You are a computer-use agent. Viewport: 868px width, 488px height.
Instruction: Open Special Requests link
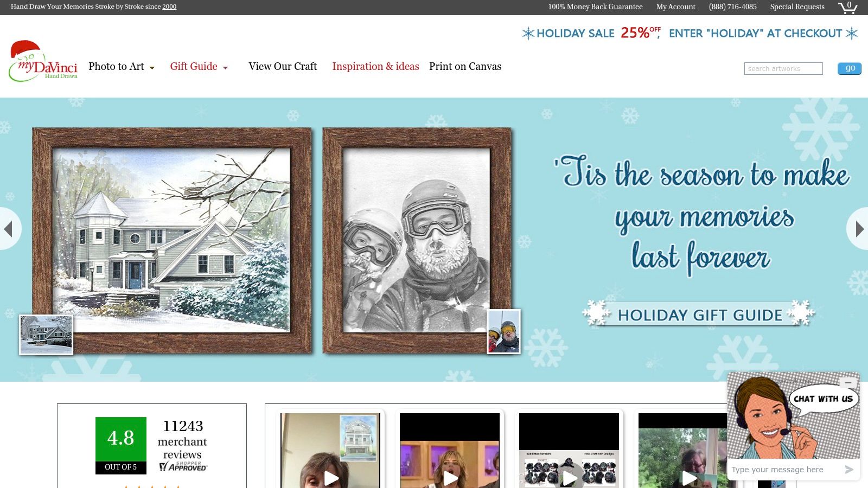click(x=797, y=7)
